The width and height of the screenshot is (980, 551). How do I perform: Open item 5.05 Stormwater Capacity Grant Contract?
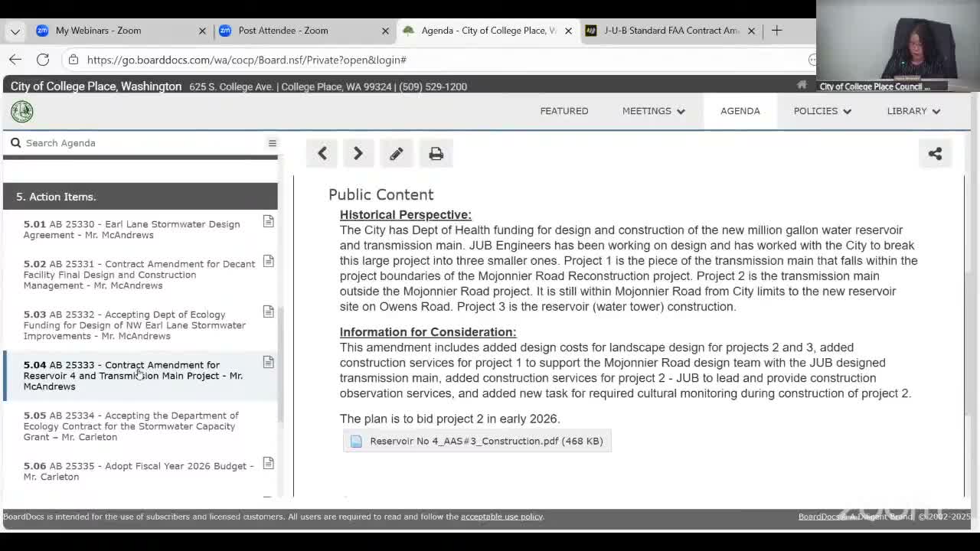click(x=131, y=426)
